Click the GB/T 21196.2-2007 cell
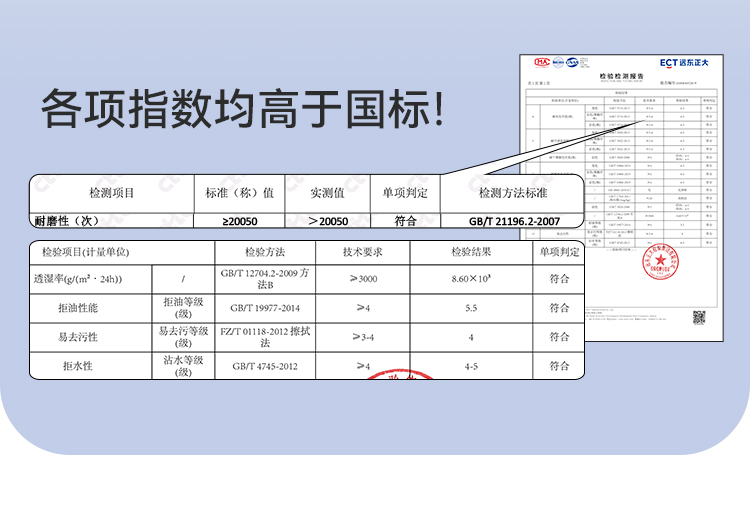The width and height of the screenshot is (750, 530). point(512,221)
